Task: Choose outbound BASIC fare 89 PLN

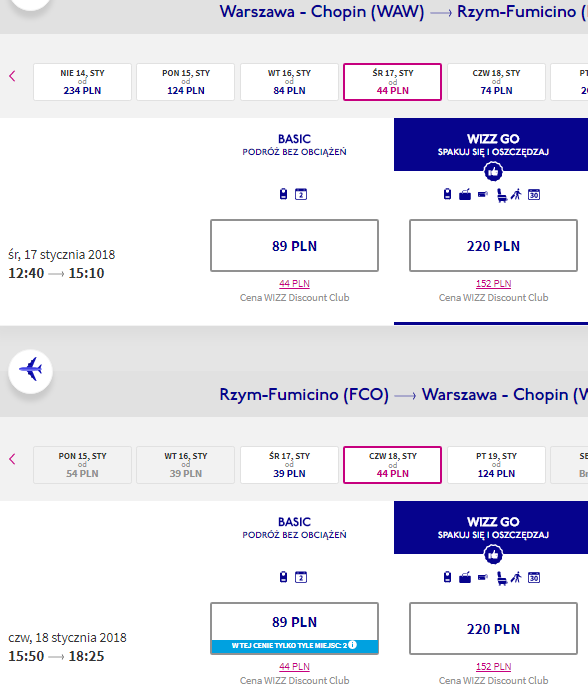Action: pyautogui.click(x=294, y=246)
